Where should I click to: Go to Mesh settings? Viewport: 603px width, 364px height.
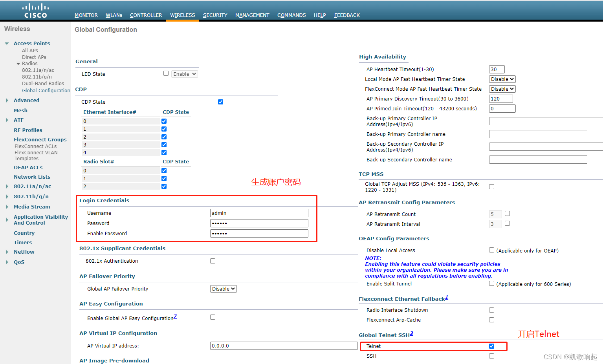(x=20, y=111)
